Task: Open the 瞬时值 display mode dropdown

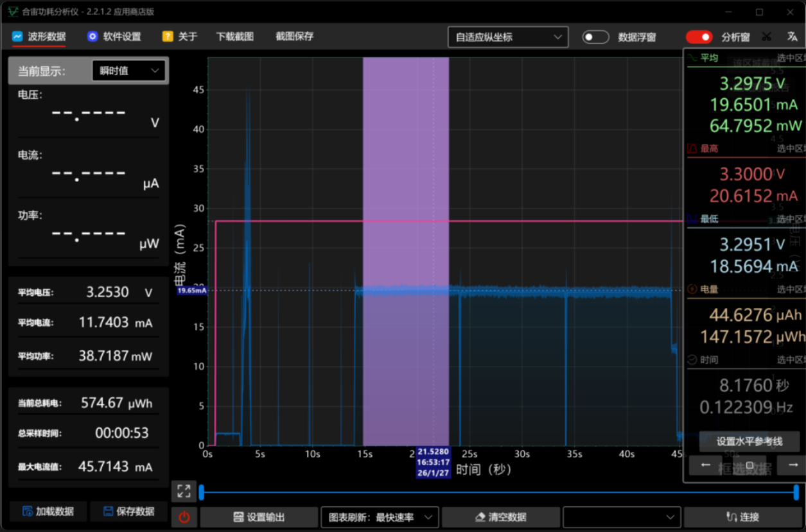Action: pos(128,71)
